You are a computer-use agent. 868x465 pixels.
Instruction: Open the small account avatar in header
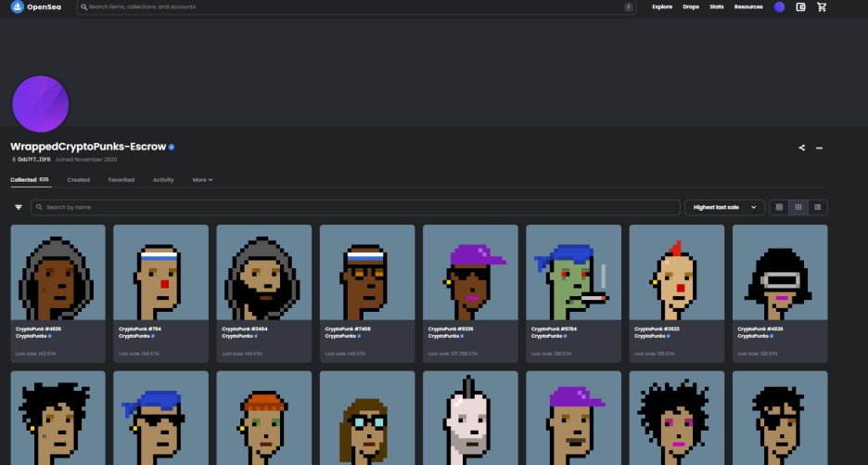779,7
